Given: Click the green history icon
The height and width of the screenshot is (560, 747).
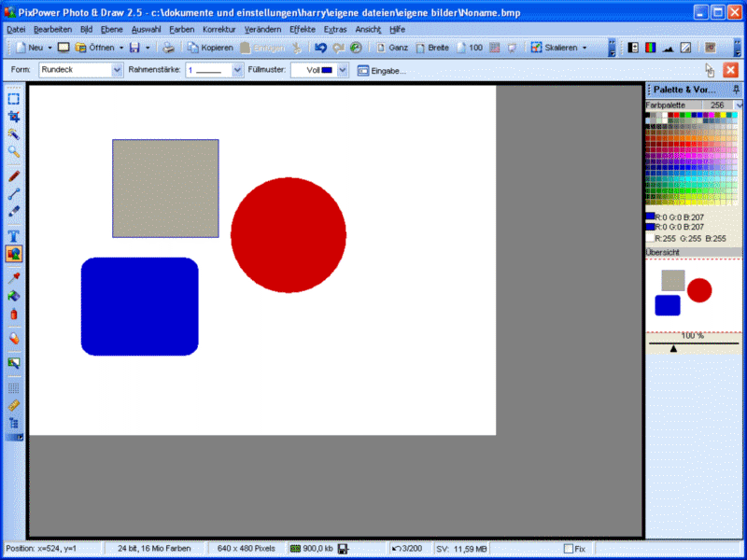Looking at the screenshot, I should tap(356, 48).
